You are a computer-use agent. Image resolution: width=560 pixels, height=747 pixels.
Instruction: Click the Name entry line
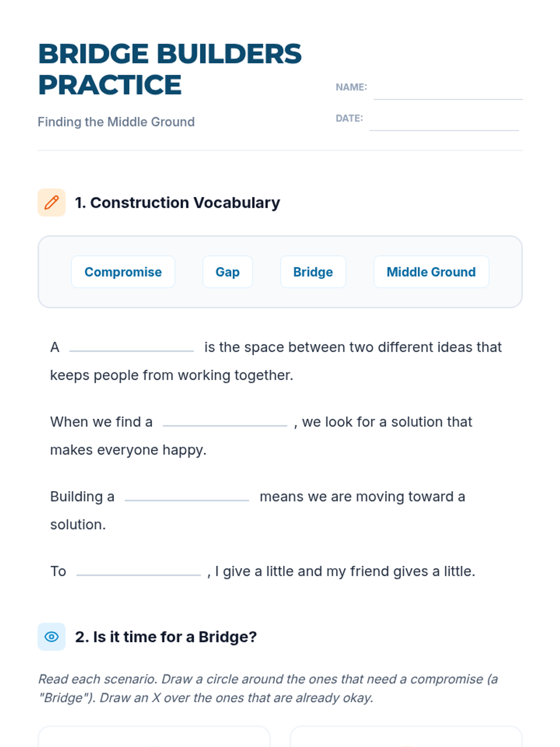(x=448, y=92)
